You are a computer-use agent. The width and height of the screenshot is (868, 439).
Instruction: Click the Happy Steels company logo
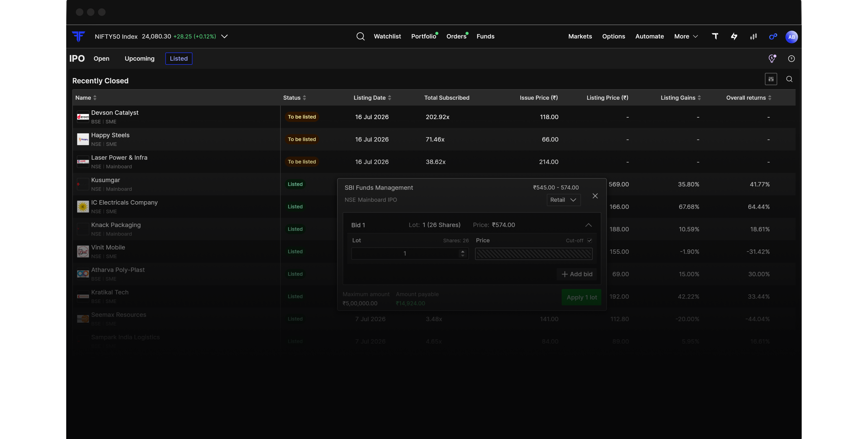click(x=83, y=139)
